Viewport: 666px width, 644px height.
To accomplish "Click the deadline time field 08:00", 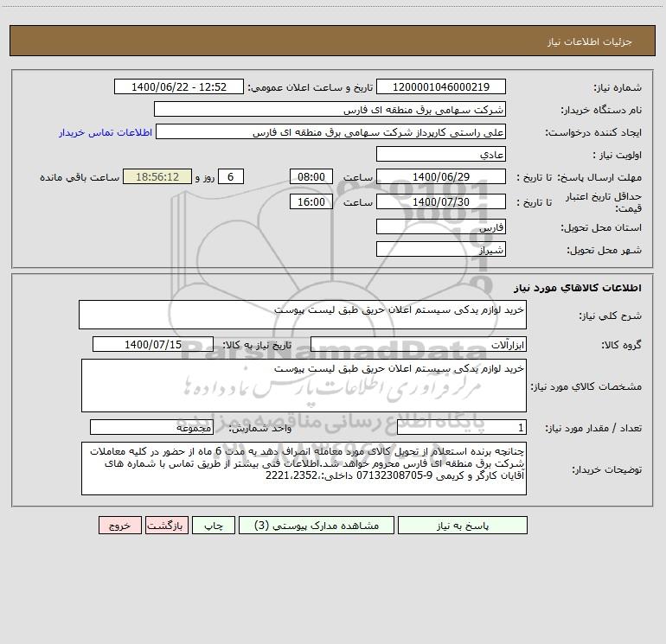I will tap(311, 176).
